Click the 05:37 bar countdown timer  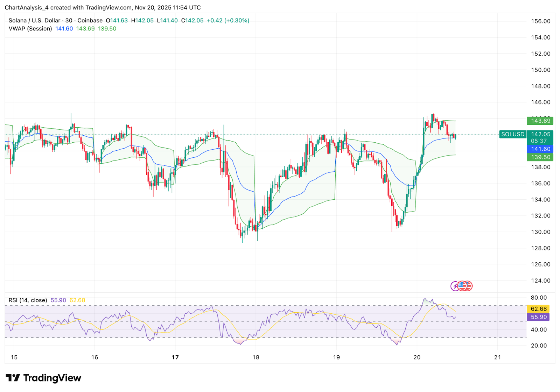539,141
